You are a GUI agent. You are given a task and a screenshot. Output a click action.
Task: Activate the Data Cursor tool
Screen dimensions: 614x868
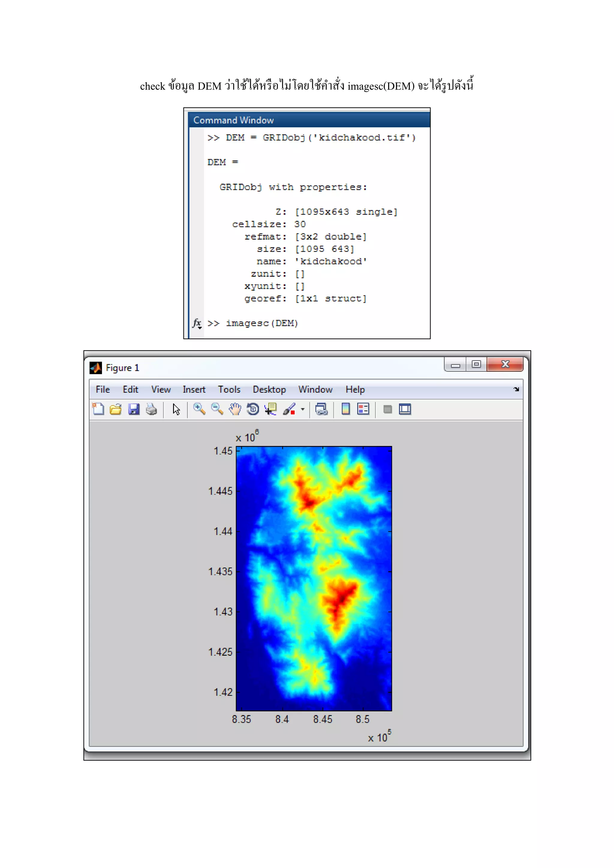[x=271, y=409]
